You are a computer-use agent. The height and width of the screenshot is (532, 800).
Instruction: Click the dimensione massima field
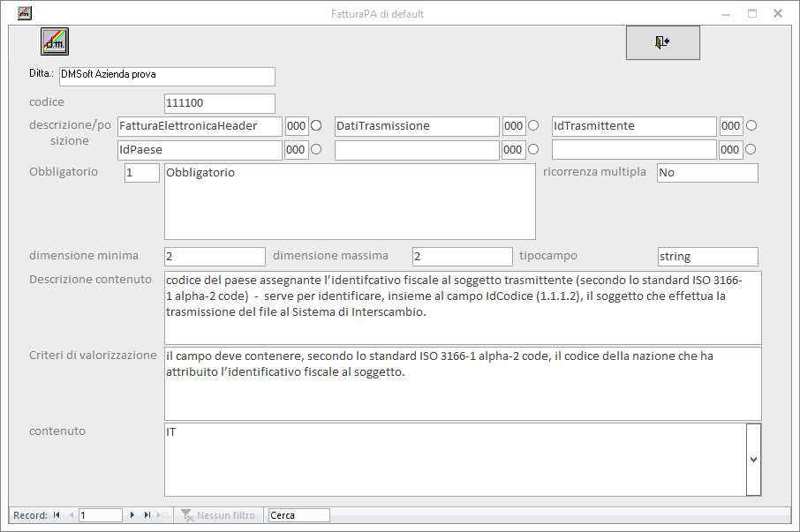point(462,257)
